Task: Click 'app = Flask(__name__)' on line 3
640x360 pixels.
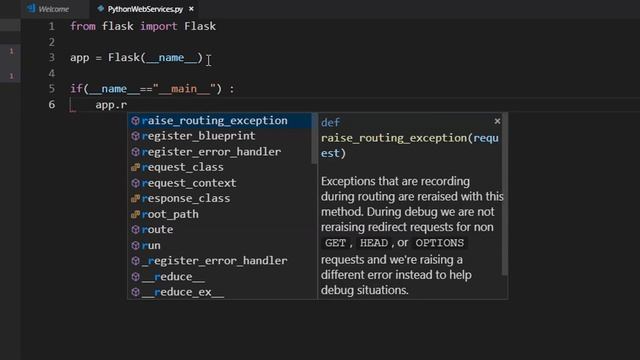Action: coord(136,58)
